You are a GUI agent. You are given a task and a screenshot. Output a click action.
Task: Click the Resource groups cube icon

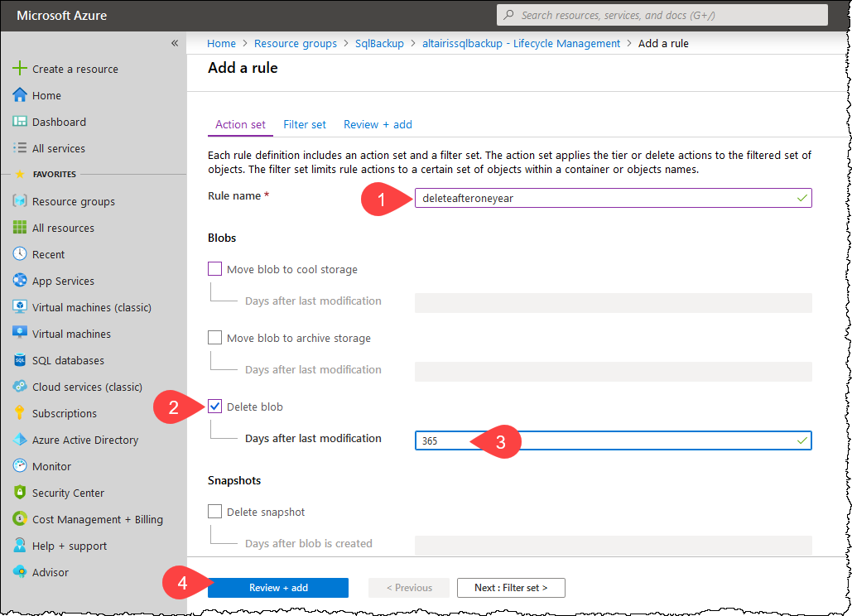tap(20, 201)
